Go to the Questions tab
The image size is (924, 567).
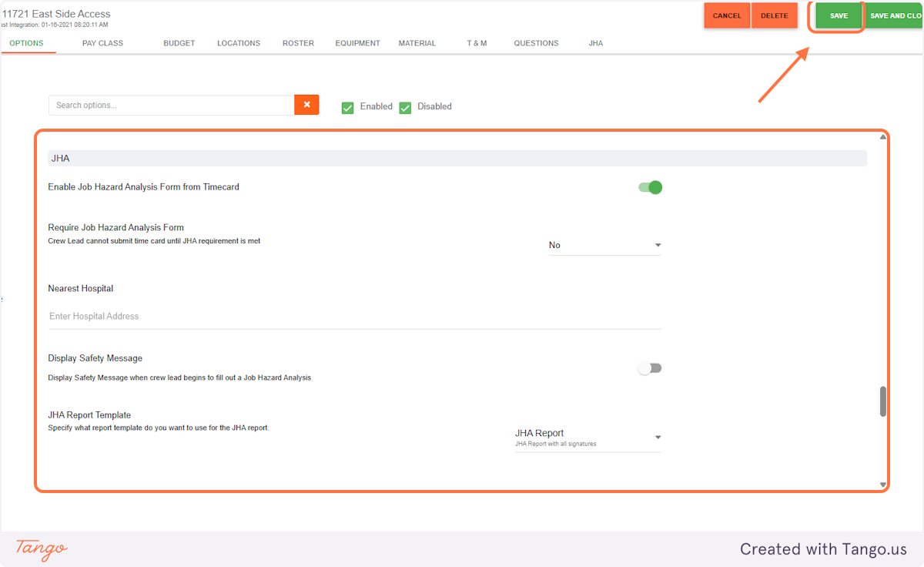point(537,43)
